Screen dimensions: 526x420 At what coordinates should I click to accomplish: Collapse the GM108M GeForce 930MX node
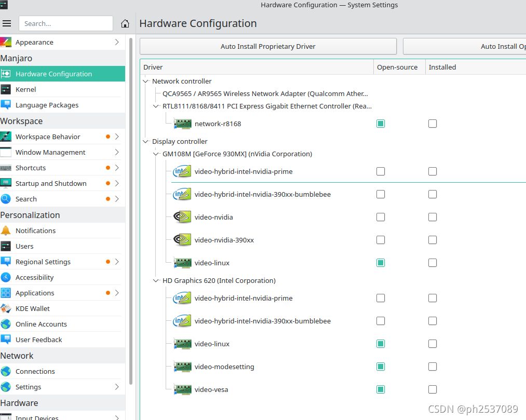click(x=156, y=154)
